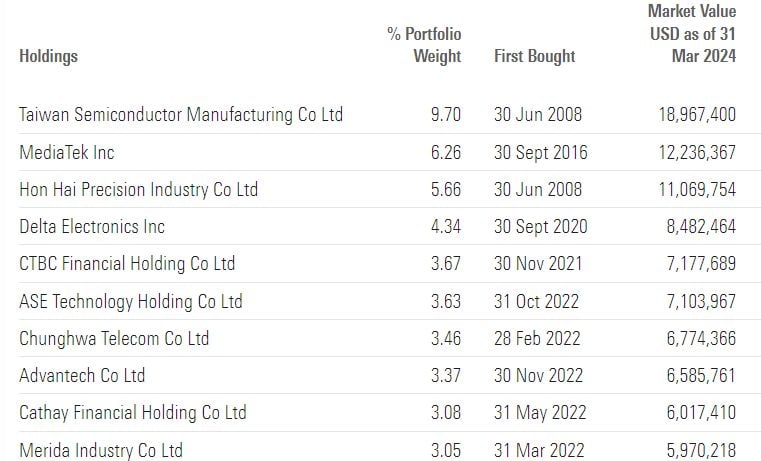
Task: Click the 30 Sept 2016 date cell
Action: (541, 152)
